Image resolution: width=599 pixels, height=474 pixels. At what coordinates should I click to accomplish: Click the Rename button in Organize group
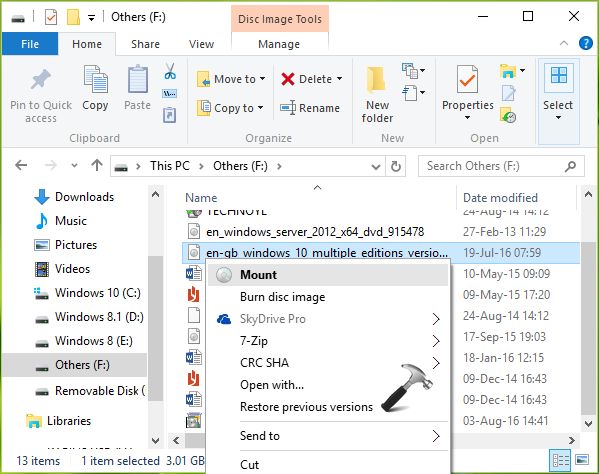pyautogui.click(x=310, y=108)
